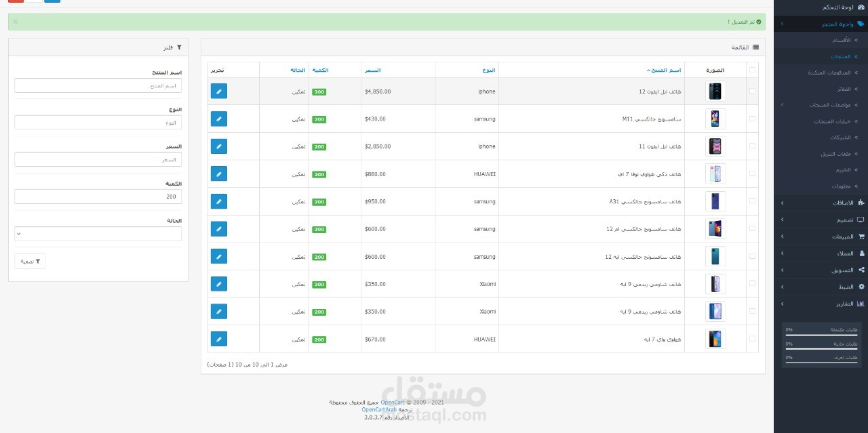Sort products by السعر header
This screenshot has height=433, width=868.
[372, 70]
